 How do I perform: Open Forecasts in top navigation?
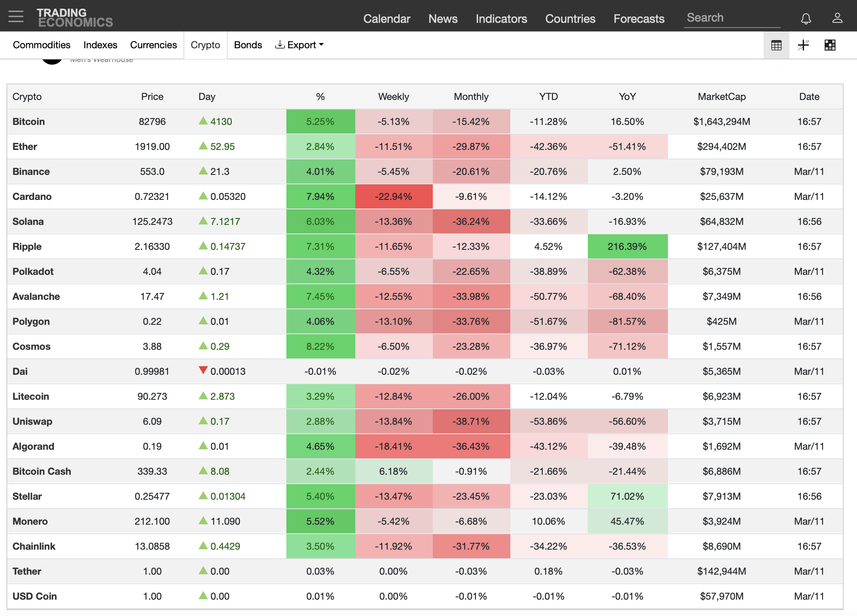[x=639, y=19]
